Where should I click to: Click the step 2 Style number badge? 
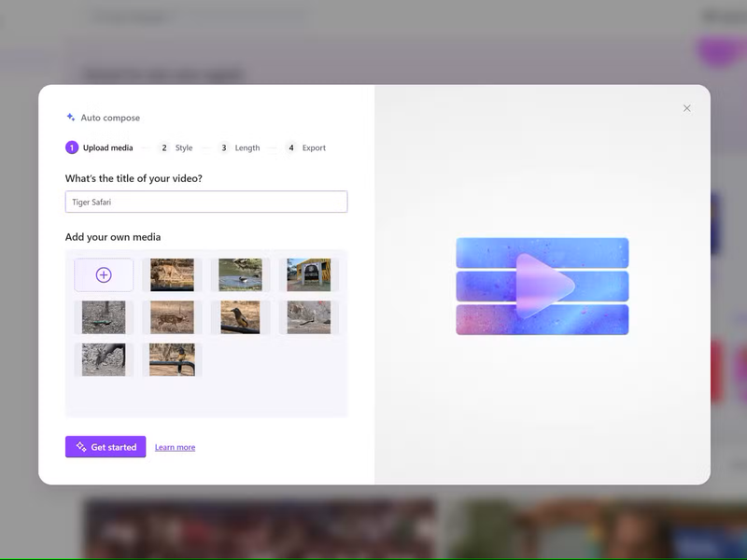(164, 147)
